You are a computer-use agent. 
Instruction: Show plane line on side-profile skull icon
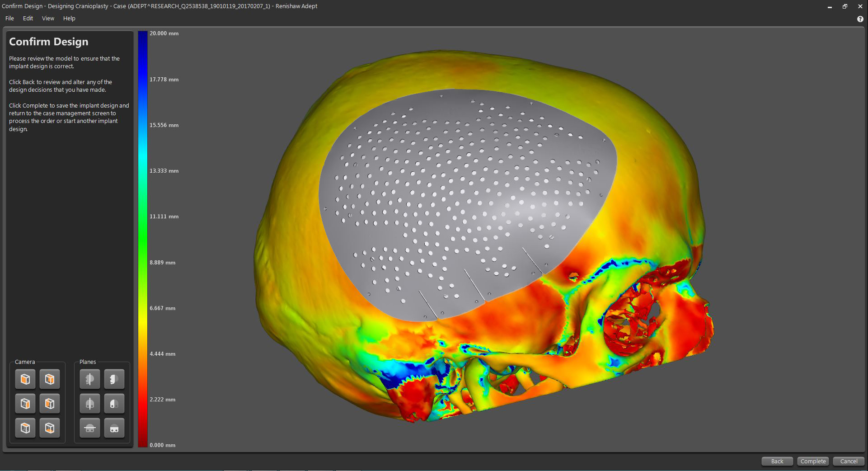(90, 379)
